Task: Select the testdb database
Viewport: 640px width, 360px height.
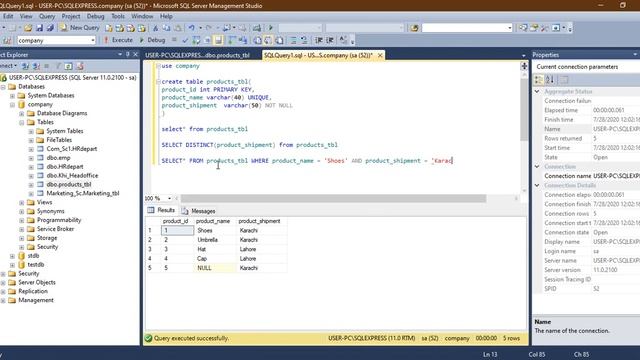Action: [36, 265]
